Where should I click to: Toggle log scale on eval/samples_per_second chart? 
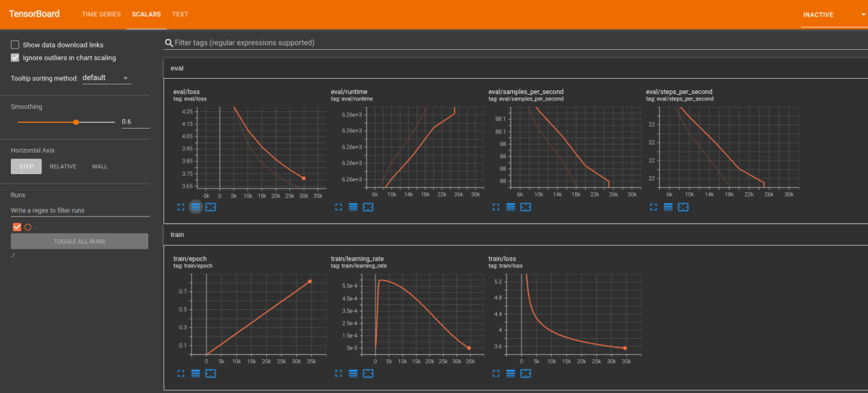[x=511, y=207]
